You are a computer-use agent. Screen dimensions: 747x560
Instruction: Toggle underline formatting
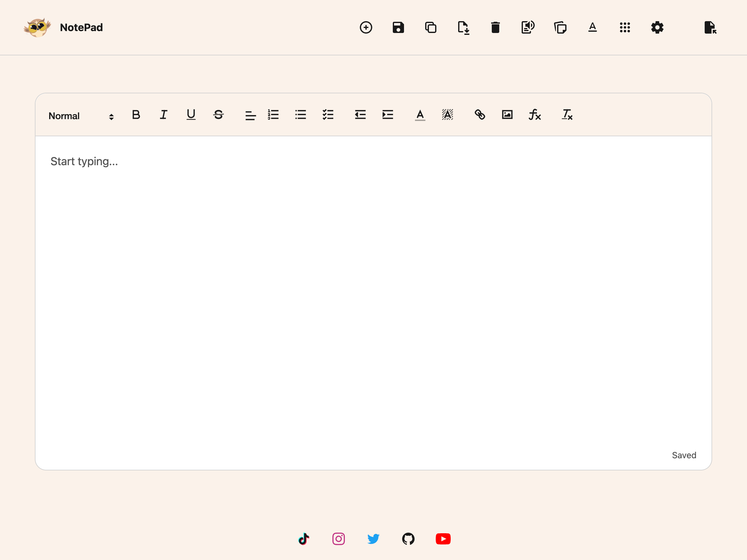coord(191,115)
